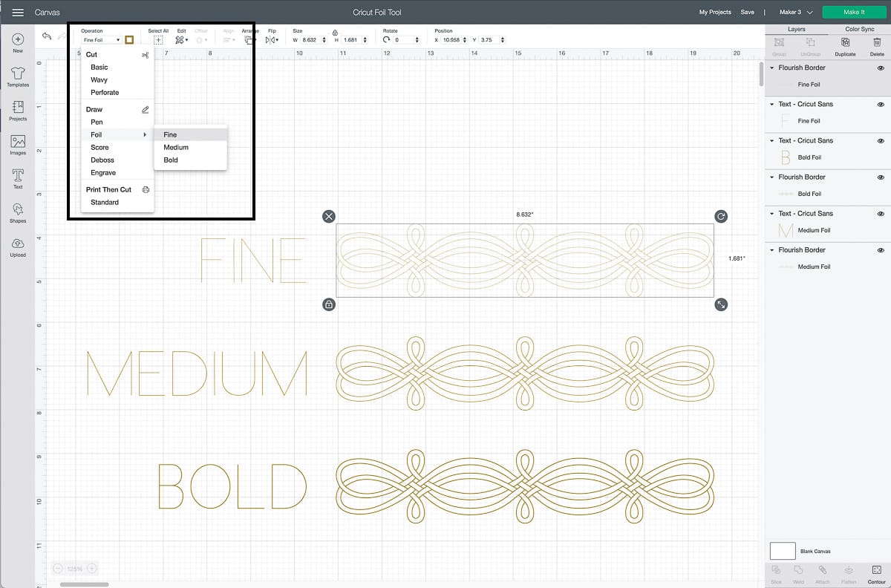Click the Delete icon in Layers panel
The height and width of the screenshot is (588, 891).
click(877, 43)
